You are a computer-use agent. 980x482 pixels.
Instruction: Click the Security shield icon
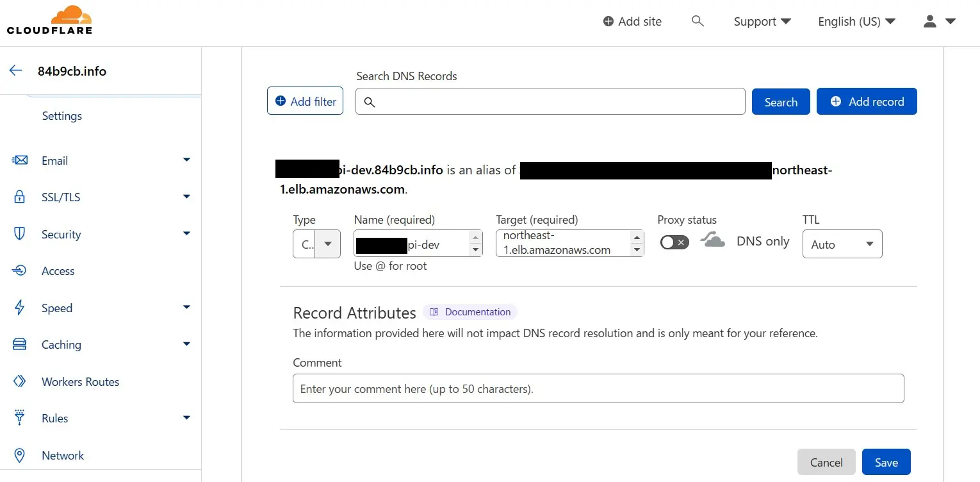pos(20,234)
